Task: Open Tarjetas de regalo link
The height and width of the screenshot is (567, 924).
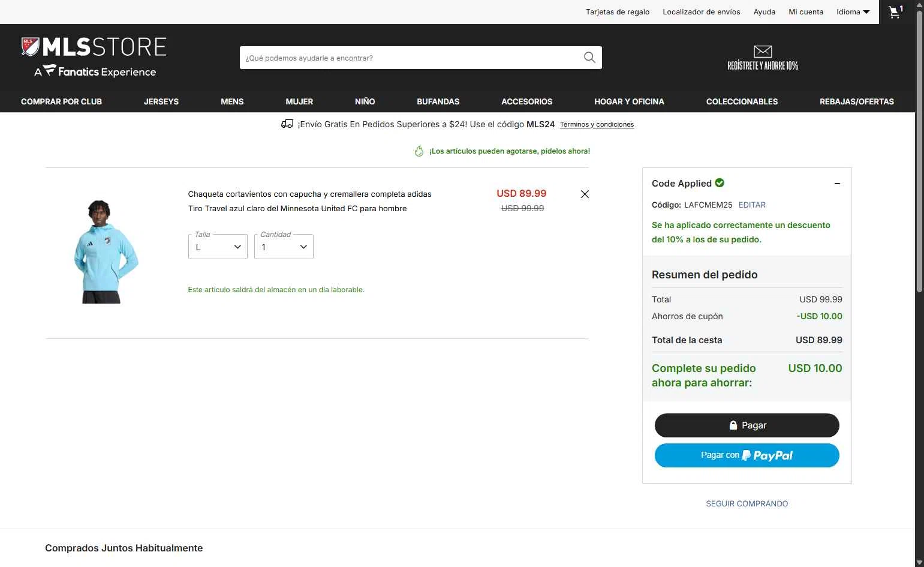Action: coord(618,12)
